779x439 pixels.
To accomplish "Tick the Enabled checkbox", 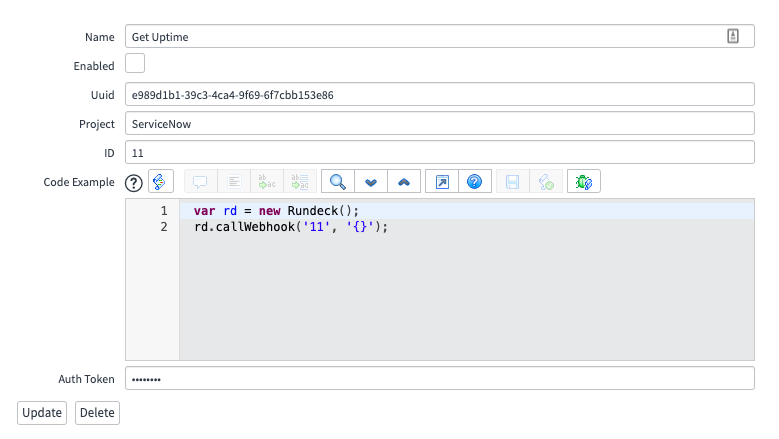I will pyautogui.click(x=135, y=64).
